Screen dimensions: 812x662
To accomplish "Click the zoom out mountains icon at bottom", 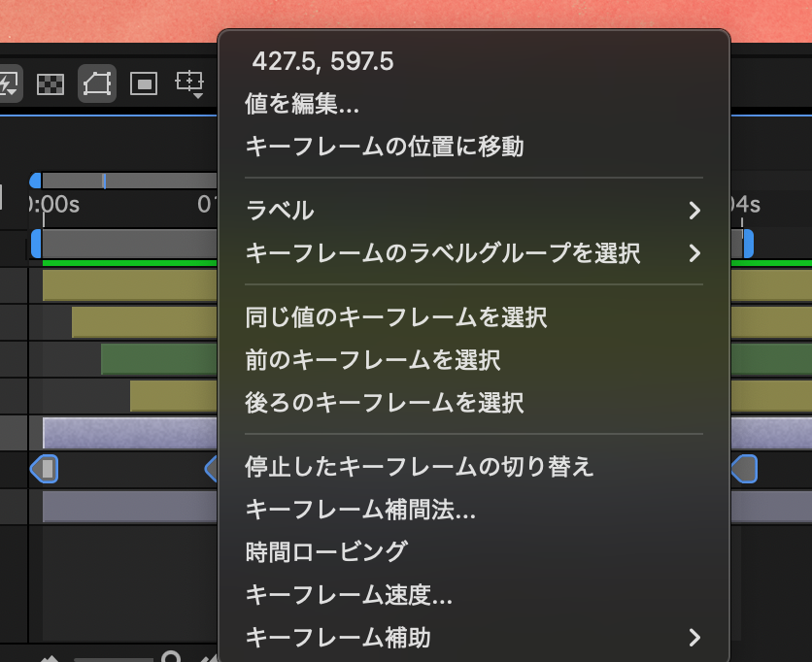I will (x=51, y=659).
